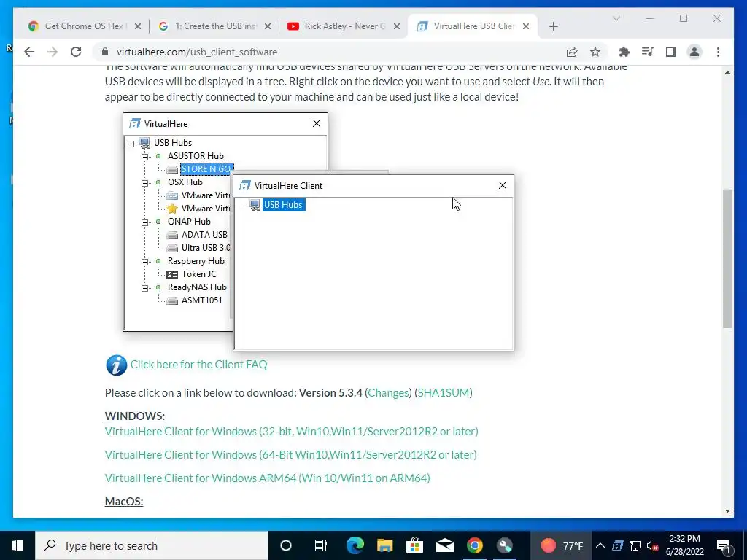Image resolution: width=747 pixels, height=560 pixels.
Task: Download VirtualHere Client for Windows 32-bit
Action: (x=292, y=432)
